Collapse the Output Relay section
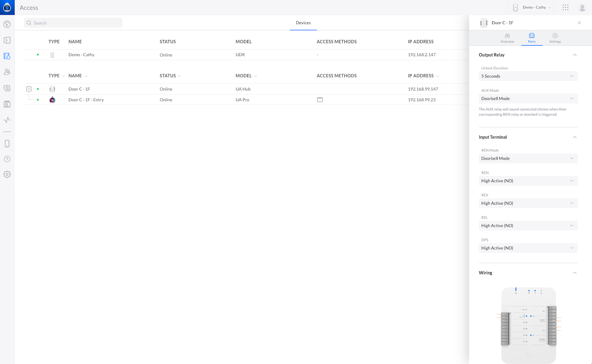 click(575, 55)
